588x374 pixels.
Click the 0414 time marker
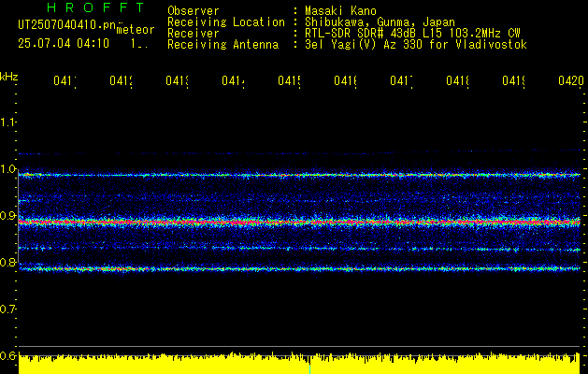point(234,80)
